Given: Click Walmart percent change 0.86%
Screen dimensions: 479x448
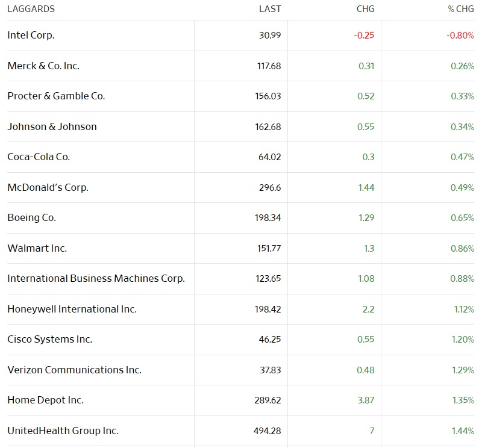Looking at the screenshot, I should pyautogui.click(x=463, y=248).
